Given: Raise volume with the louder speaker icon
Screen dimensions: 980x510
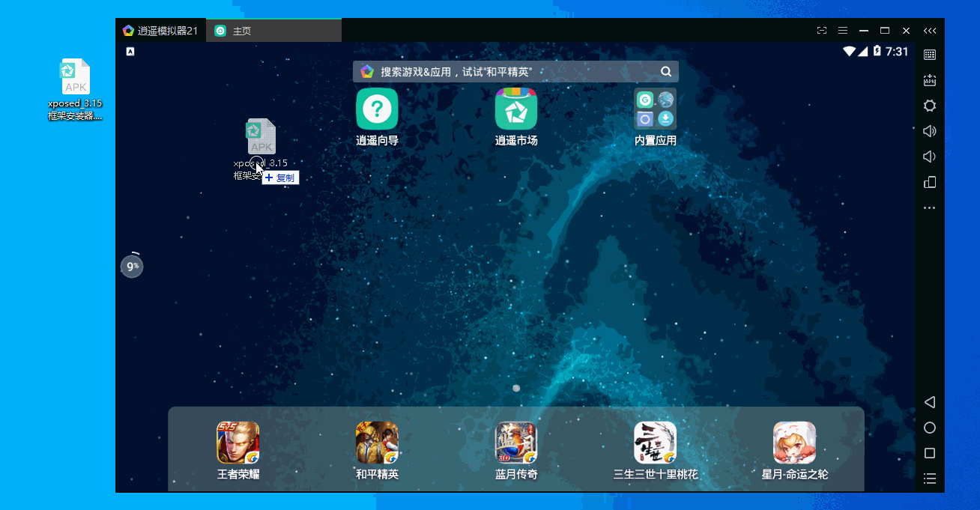Looking at the screenshot, I should [930, 131].
